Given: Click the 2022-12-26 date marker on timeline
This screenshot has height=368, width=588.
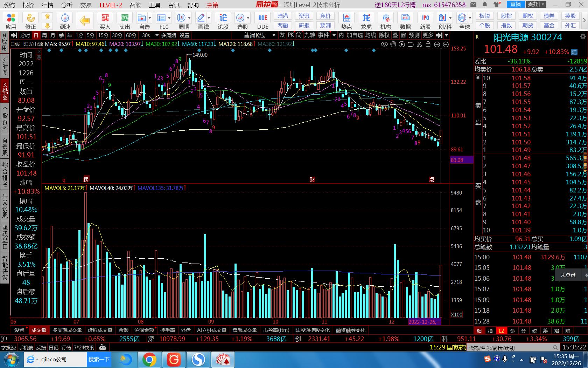Looking at the screenshot, I should point(425,322).
